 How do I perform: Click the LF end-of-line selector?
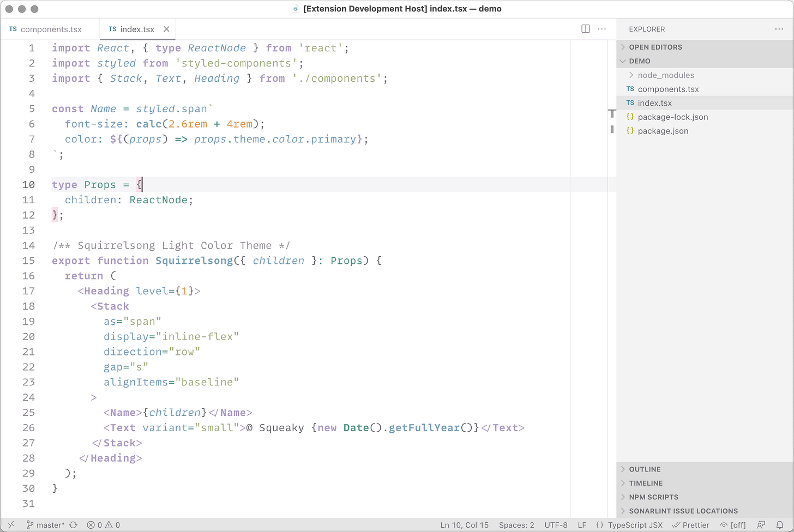[x=582, y=525]
